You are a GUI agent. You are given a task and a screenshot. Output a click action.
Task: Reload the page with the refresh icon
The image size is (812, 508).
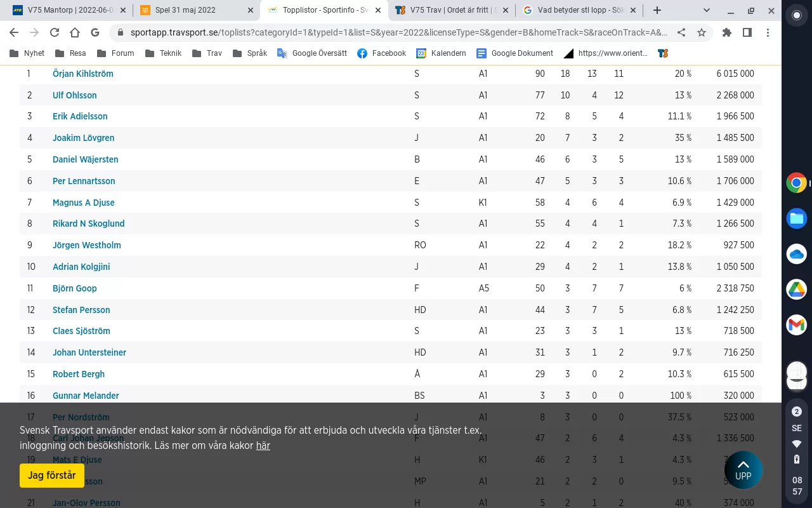click(55, 33)
